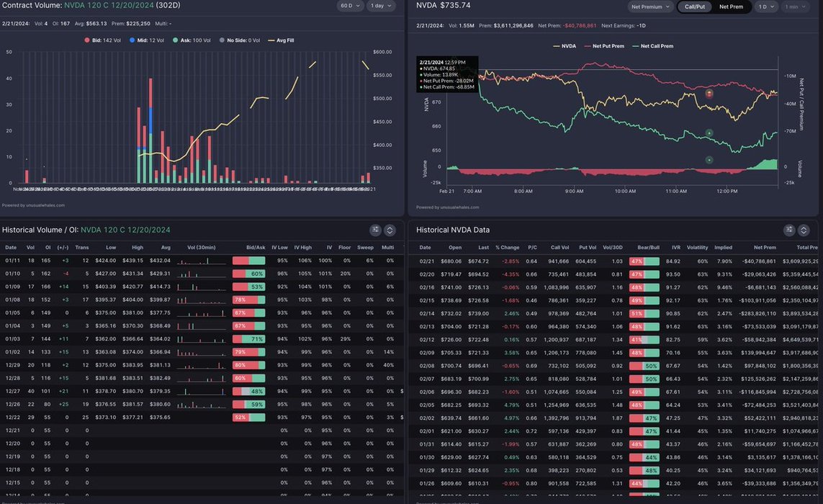Image resolution: width=823 pixels, height=504 pixels.
Task: Click the $139,994,647 net premium cell
Action: click(758, 353)
